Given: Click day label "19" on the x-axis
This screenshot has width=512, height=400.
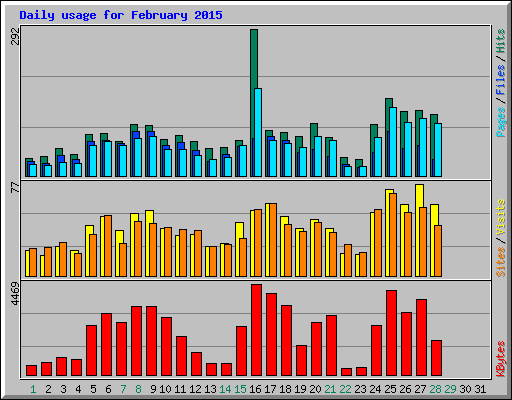Looking at the screenshot, I should point(300,389).
